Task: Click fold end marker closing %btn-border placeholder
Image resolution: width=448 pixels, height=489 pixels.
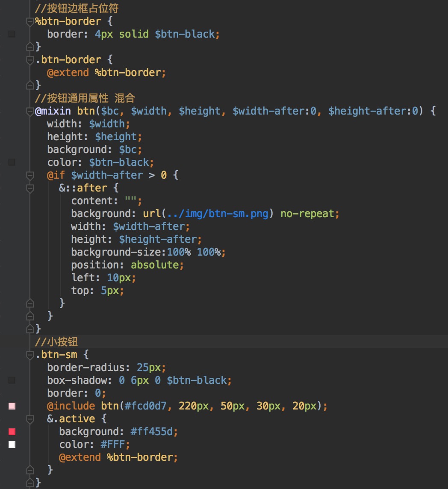Action: (x=30, y=47)
